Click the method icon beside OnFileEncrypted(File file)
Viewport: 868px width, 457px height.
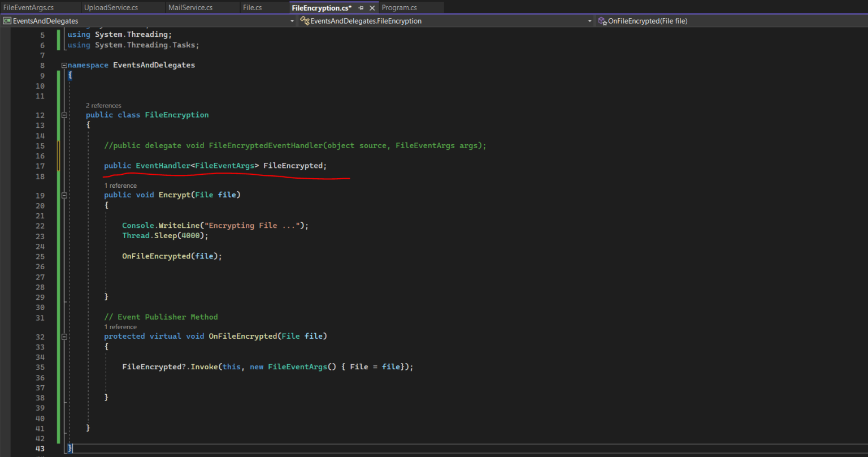pos(602,21)
